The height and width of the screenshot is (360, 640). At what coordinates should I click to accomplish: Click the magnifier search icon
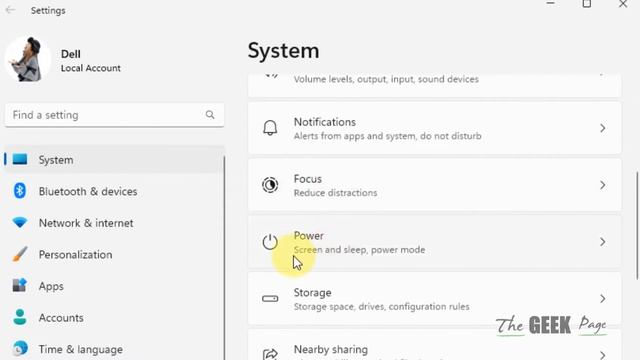[210, 115]
